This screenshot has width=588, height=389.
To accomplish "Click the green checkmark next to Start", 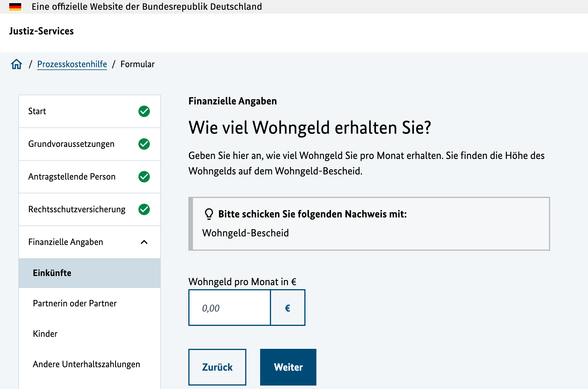I will tap(144, 111).
